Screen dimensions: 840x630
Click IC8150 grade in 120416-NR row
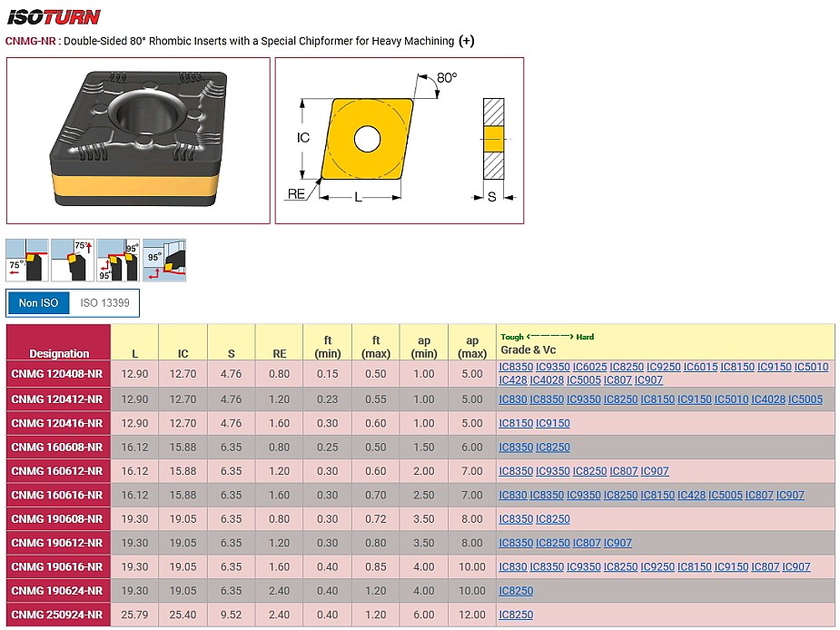pyautogui.click(x=516, y=423)
